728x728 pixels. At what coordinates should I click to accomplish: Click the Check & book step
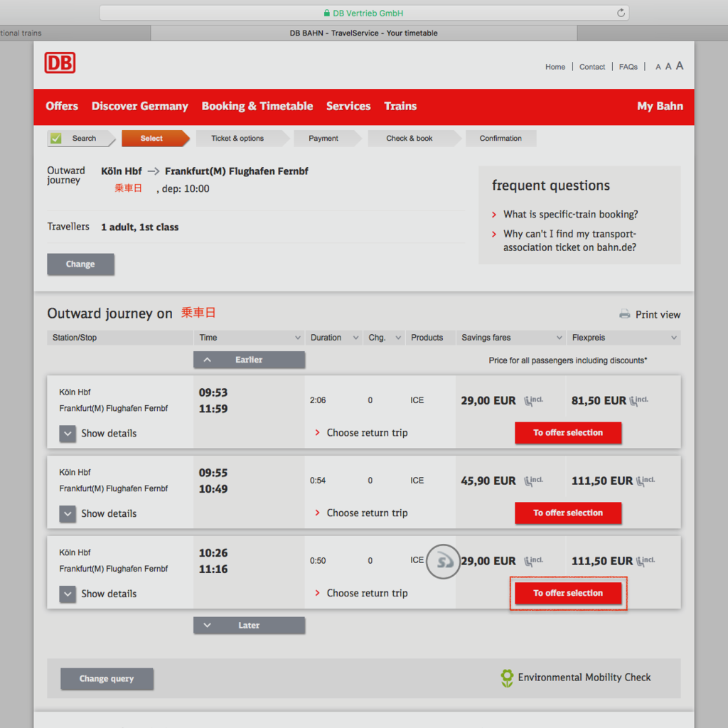point(413,139)
